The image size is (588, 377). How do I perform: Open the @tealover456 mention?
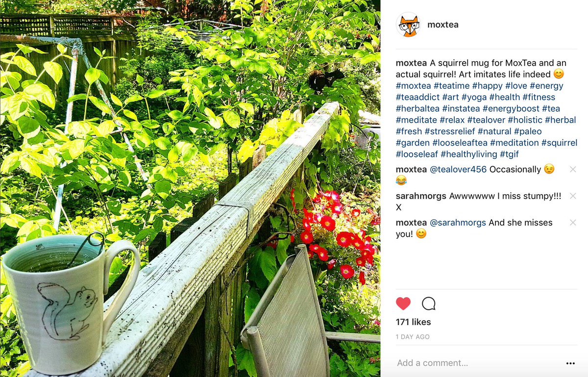[458, 169]
